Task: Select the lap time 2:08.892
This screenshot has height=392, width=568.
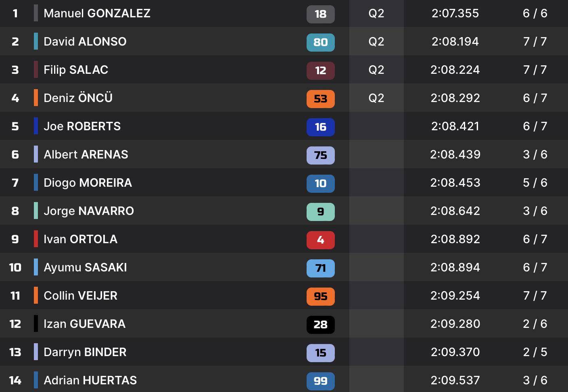Action: click(455, 239)
